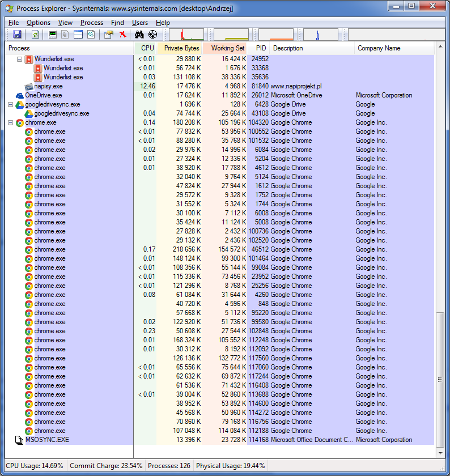Open the process Properties toolbar icon
This screenshot has width=450, height=476.
[x=109, y=35]
